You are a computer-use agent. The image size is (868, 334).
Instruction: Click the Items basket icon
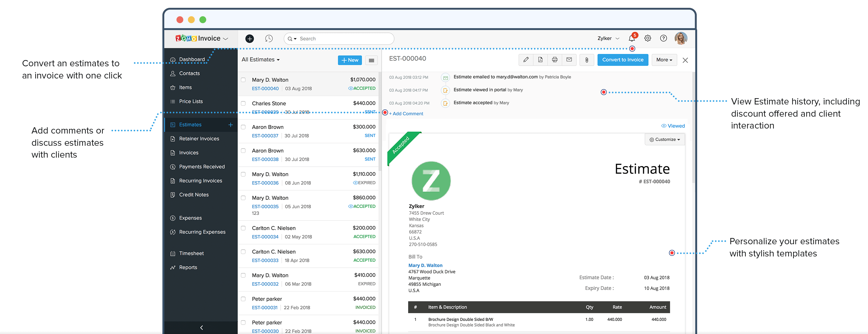pos(173,88)
